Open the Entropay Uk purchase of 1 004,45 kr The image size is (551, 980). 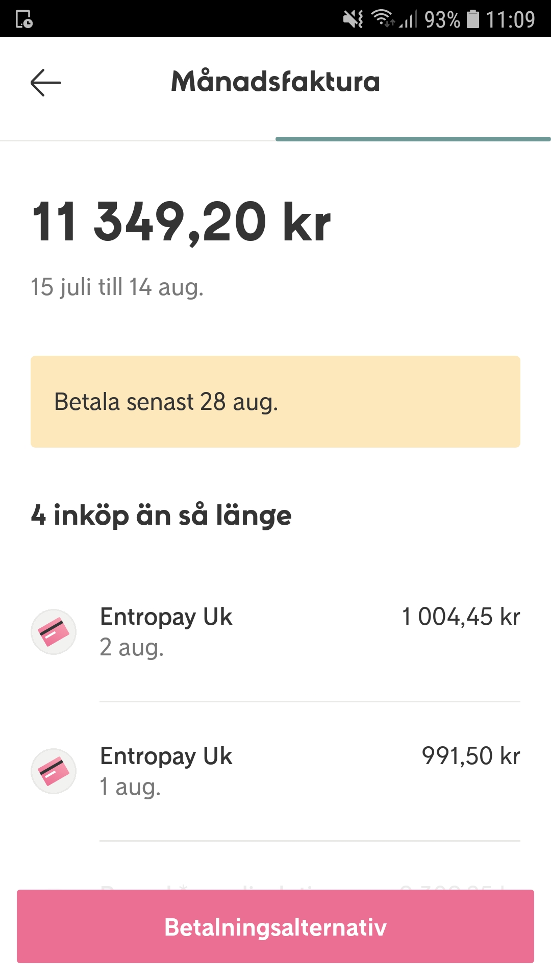(x=310, y=632)
